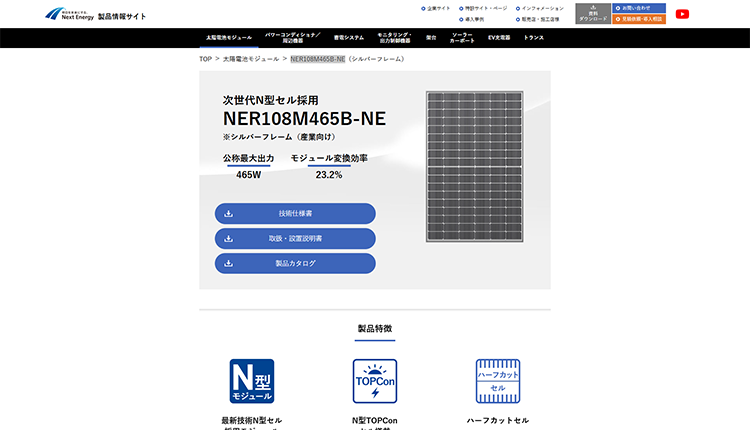Open the 企業サイト link
750x430 pixels.
click(435, 9)
